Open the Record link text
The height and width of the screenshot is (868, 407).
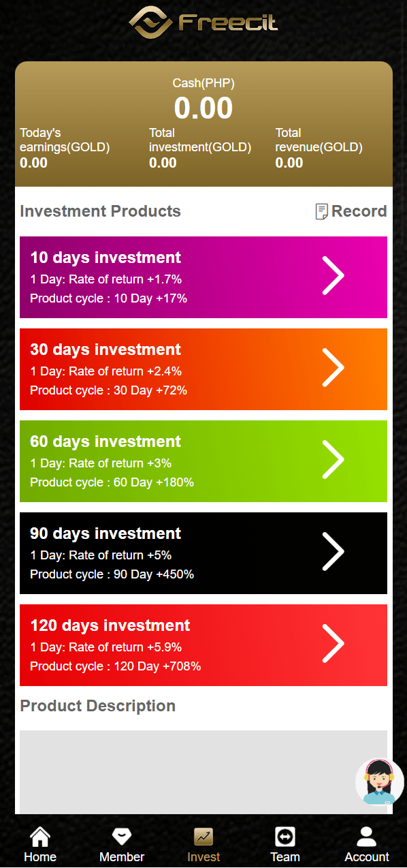click(359, 211)
